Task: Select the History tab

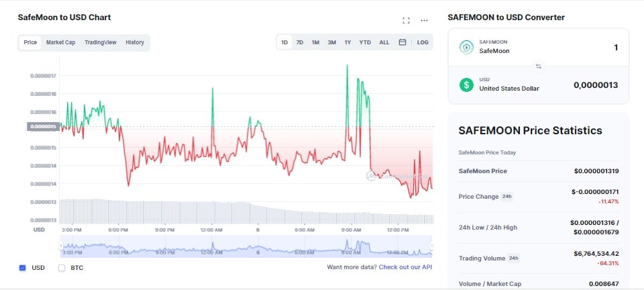Action: (x=135, y=42)
